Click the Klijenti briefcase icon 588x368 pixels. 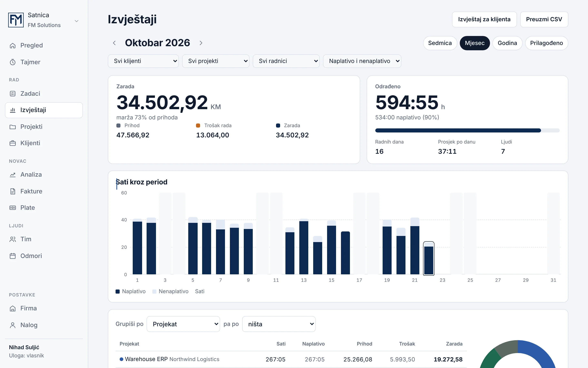(13, 143)
